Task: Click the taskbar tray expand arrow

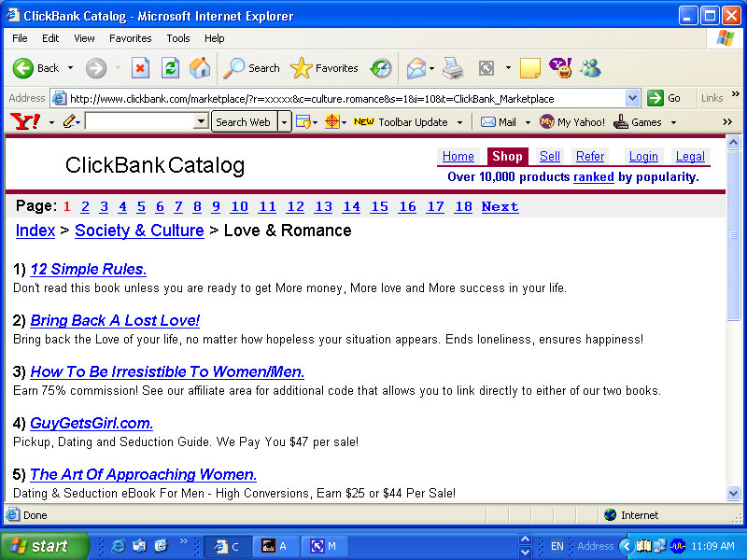Action: click(627, 546)
